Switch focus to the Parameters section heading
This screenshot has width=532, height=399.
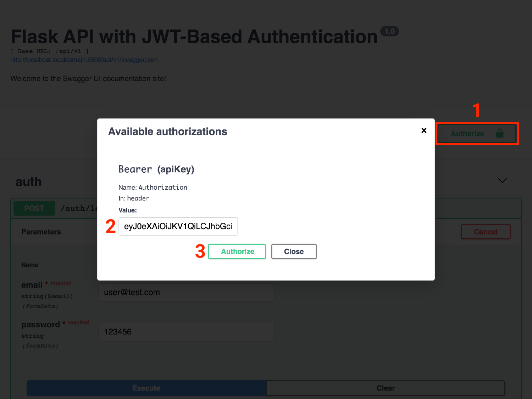(x=41, y=232)
